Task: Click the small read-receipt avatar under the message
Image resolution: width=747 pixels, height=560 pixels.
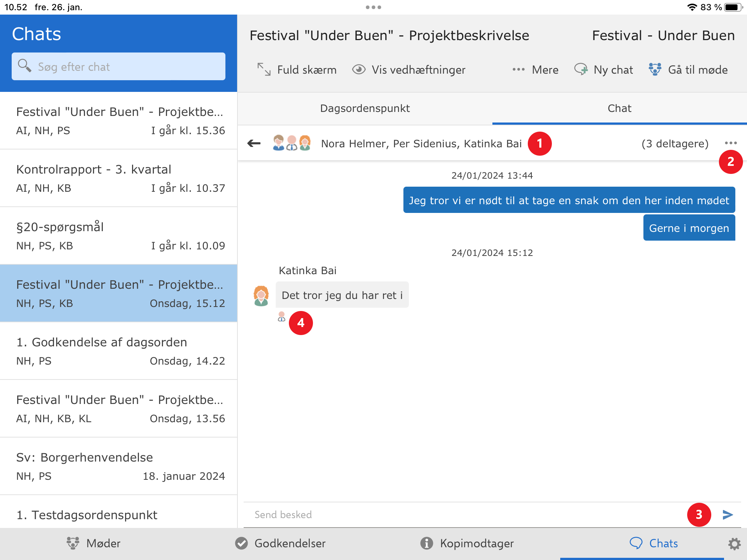Action: coord(281,316)
